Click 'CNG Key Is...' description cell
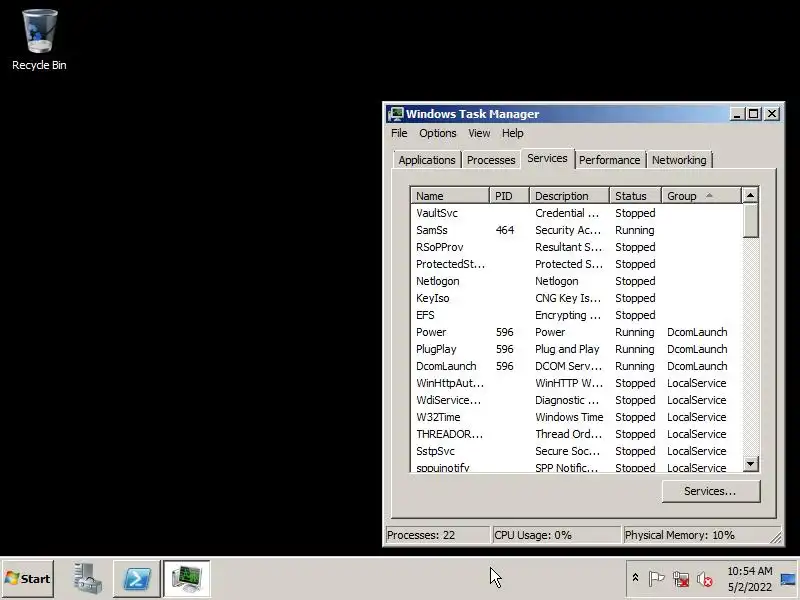 pyautogui.click(x=568, y=298)
